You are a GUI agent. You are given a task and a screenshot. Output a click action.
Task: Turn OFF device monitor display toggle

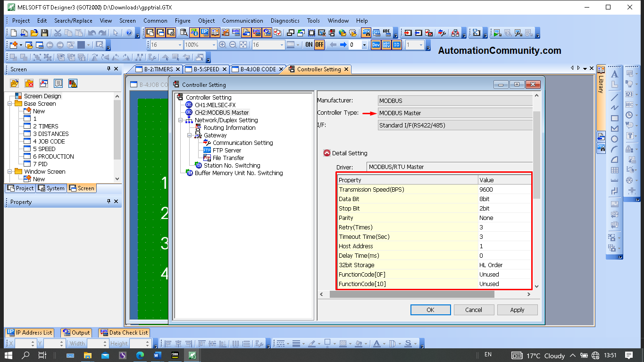click(319, 44)
